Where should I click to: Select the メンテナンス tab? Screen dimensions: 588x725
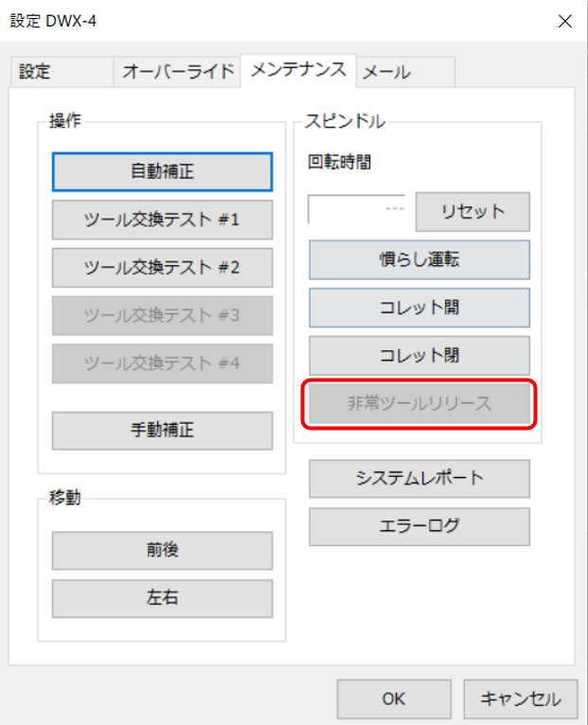tap(299, 71)
